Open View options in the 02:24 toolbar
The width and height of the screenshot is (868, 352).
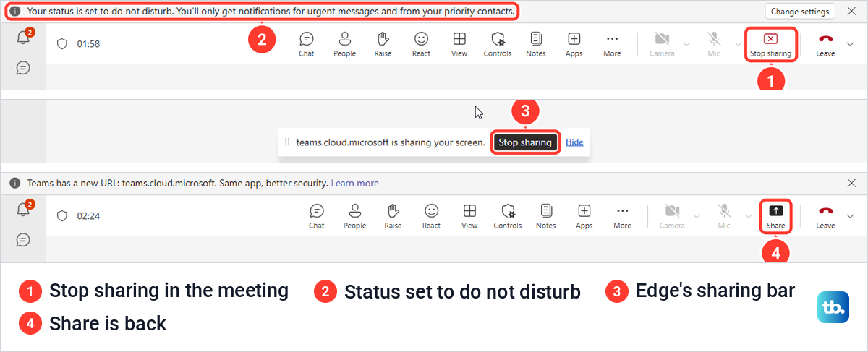[469, 215]
